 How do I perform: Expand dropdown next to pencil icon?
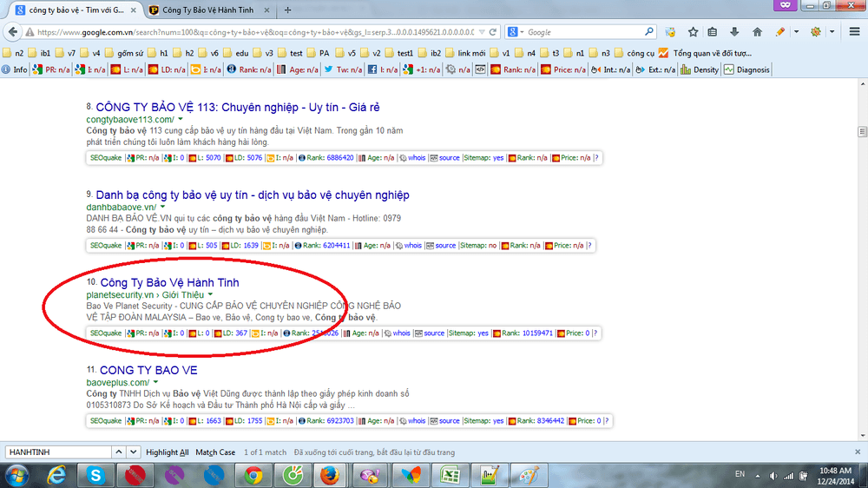[796, 32]
